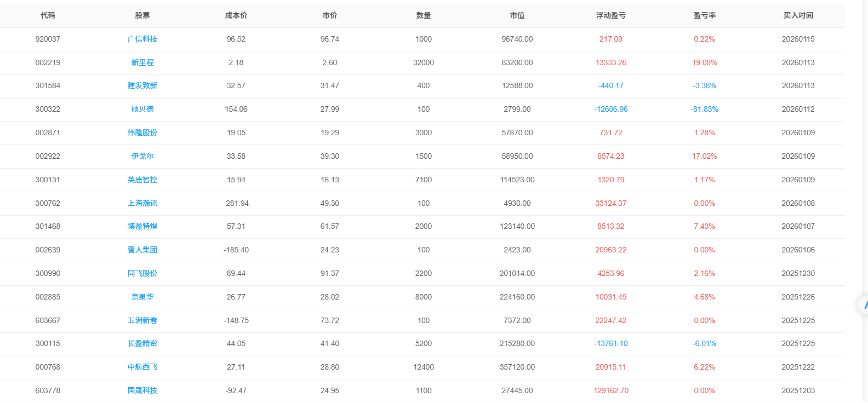This screenshot has height=403, width=868.
Task: Click the 国晟科技 stock link
Action: point(142,390)
